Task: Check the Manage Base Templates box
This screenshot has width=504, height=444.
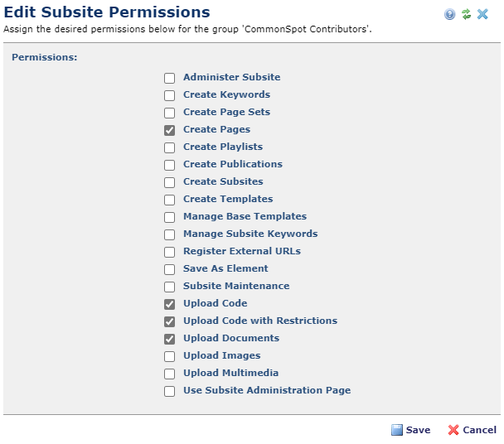Action: coord(170,217)
